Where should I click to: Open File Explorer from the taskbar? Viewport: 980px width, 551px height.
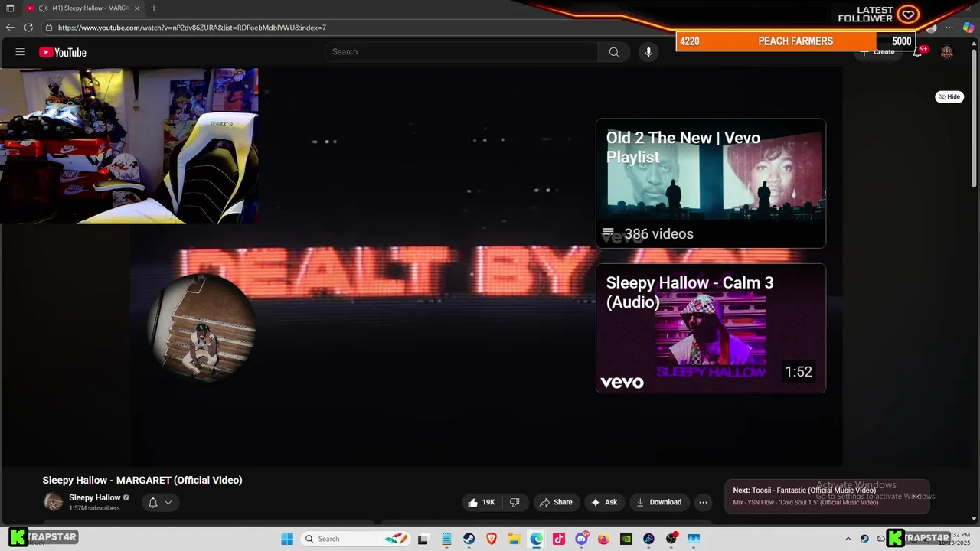click(514, 539)
